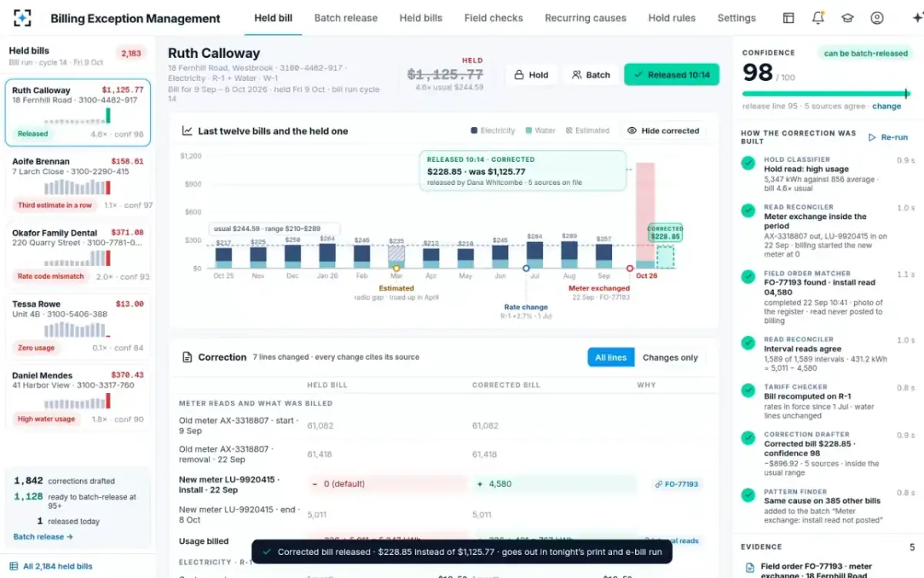The width and height of the screenshot is (924, 578).
Task: Click the corrected 4,580 install read cell
Action: coord(554,485)
